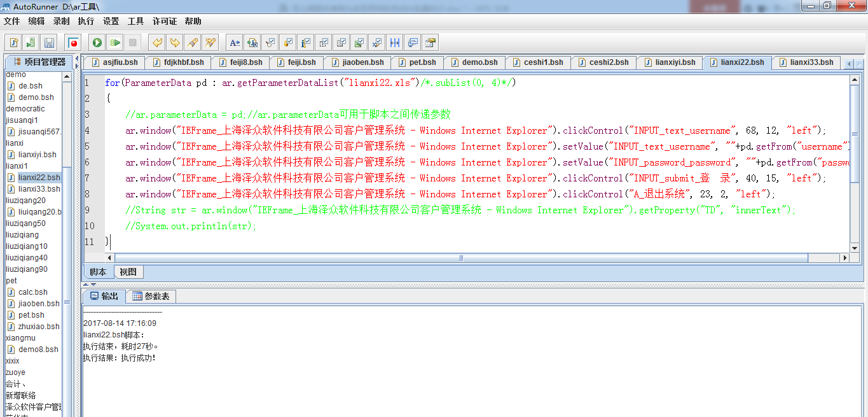
Task: Click the database cylinder checkmark icon
Action: [x=288, y=43]
